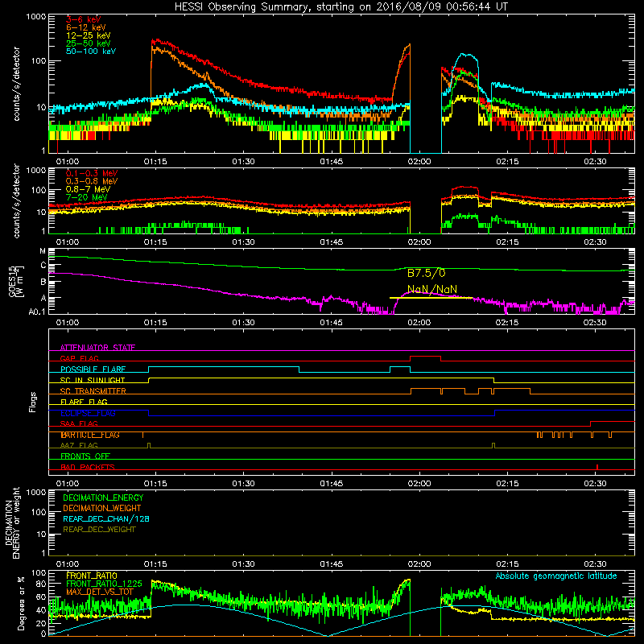Click the Degrees or % axis title
The height and width of the screenshot is (644, 644).
click(22, 603)
